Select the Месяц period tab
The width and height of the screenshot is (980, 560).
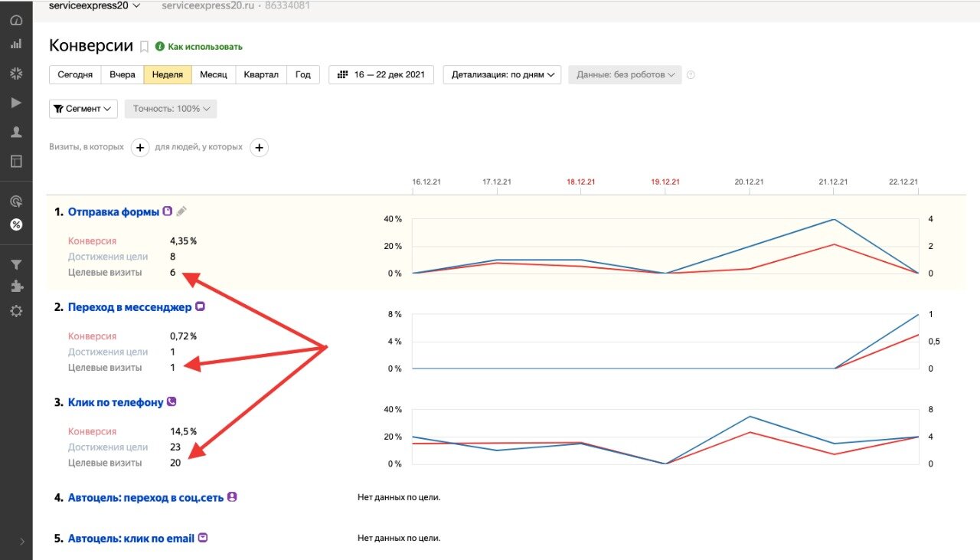[214, 75]
